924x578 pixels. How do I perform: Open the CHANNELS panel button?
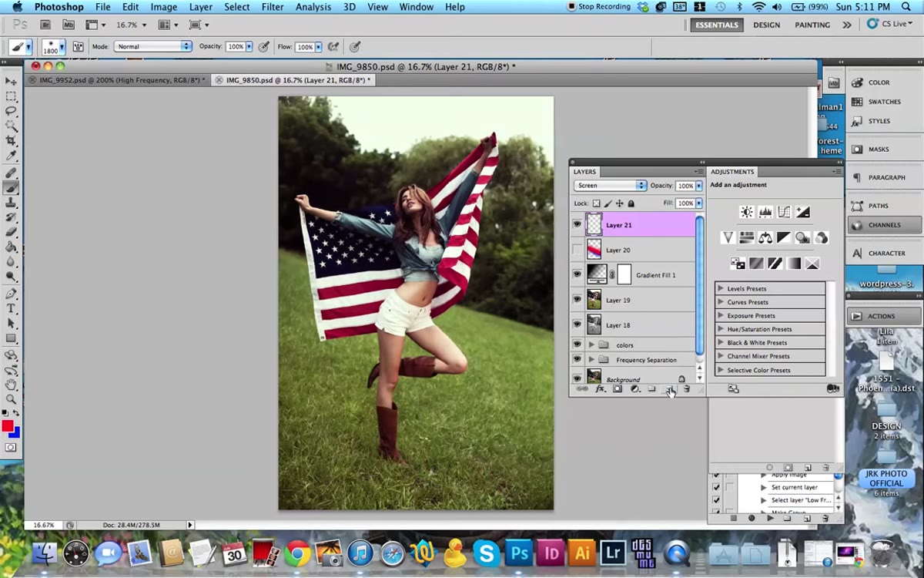pos(884,225)
